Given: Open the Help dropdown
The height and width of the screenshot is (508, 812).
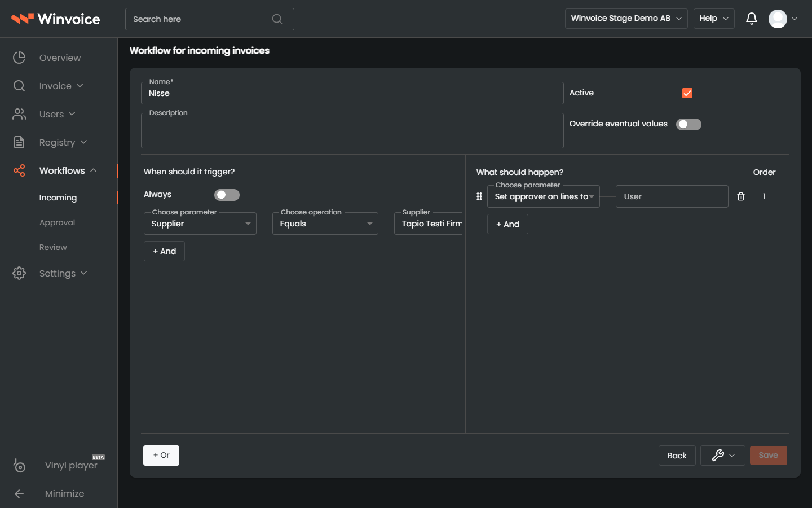Looking at the screenshot, I should pyautogui.click(x=714, y=19).
